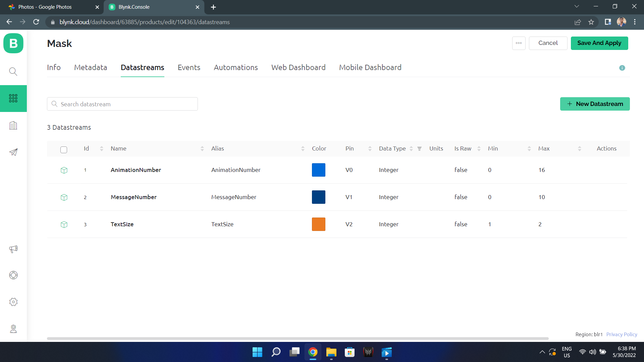Sort by the Pin column arrows

click(x=370, y=148)
